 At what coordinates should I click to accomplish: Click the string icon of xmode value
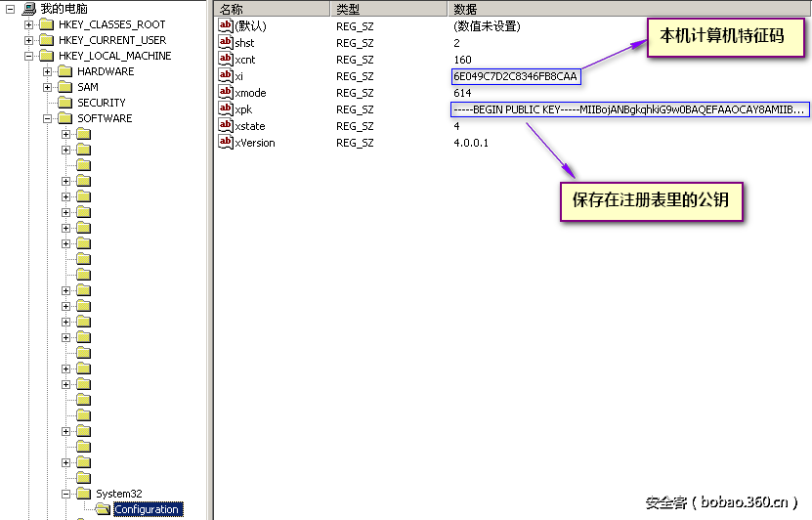tap(226, 92)
